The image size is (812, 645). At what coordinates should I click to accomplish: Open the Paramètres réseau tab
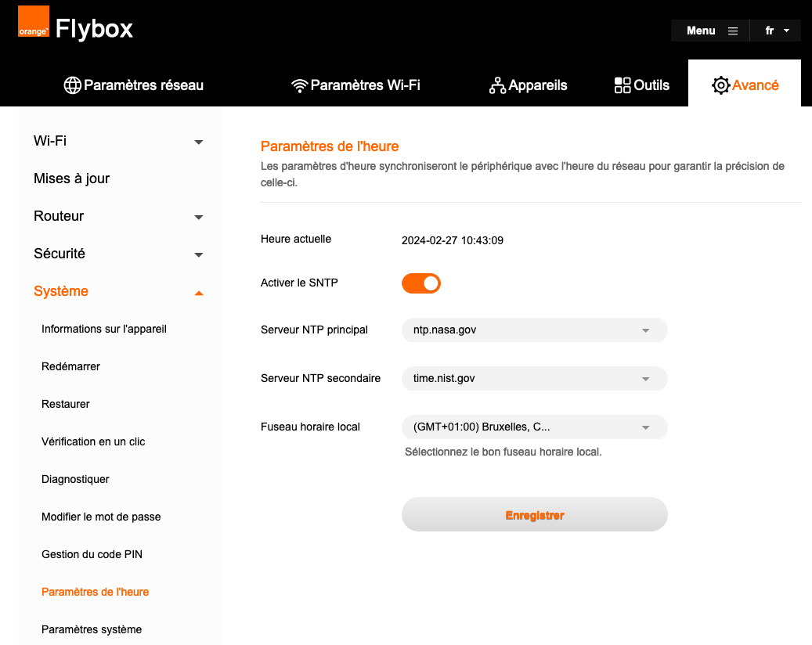(134, 85)
